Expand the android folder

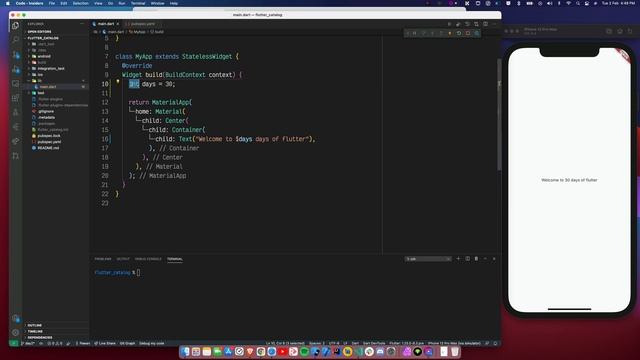[44, 56]
